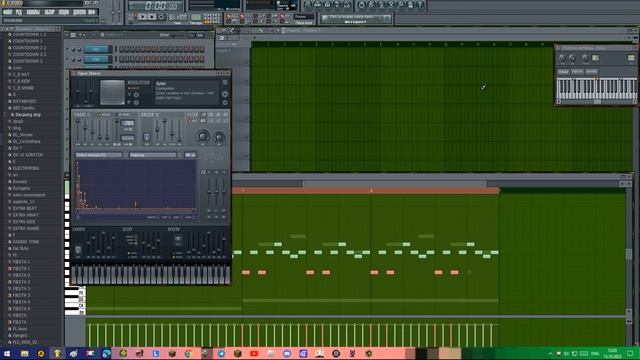Open the ОПЦИИ menu
The image size is (640, 360).
coord(64,12)
